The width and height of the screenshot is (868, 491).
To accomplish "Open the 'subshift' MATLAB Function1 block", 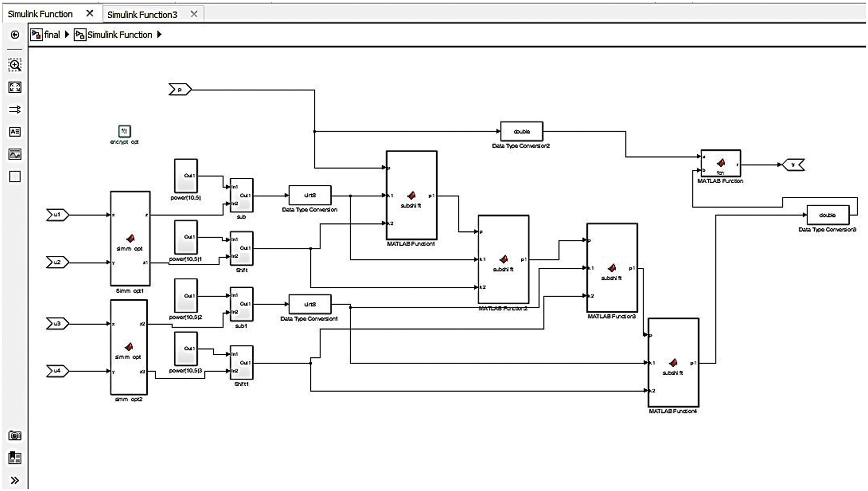I will [x=411, y=195].
